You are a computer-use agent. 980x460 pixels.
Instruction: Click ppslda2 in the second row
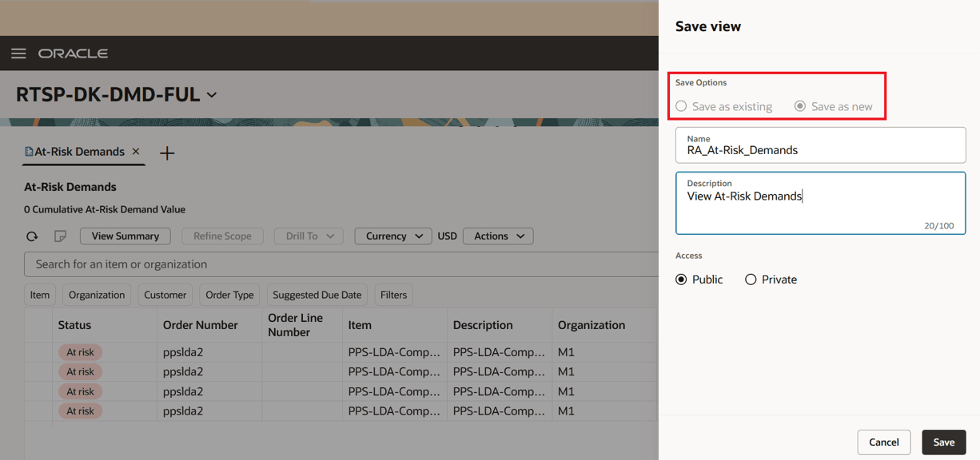click(x=183, y=371)
